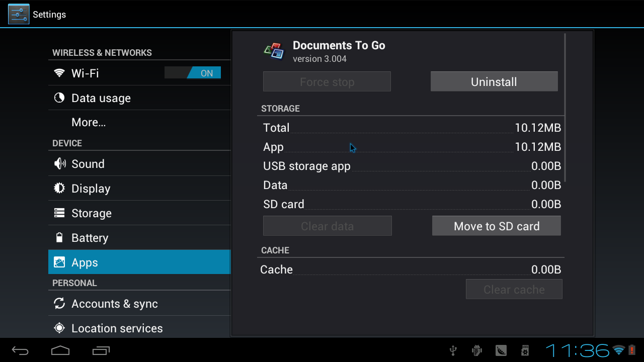
Task: Open Battery settings
Action: (139, 237)
